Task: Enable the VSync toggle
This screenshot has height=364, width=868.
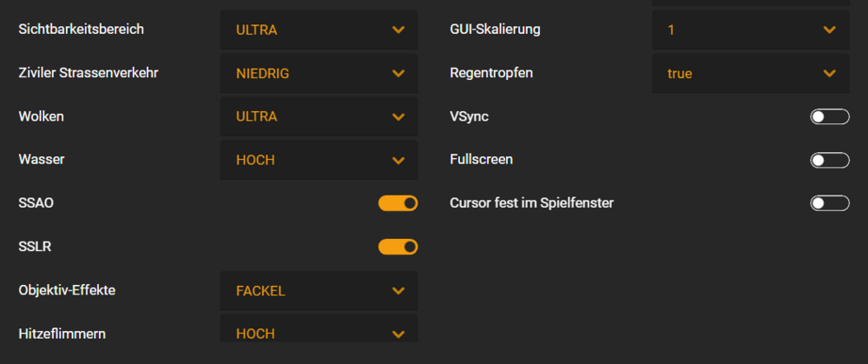Action: tap(829, 116)
